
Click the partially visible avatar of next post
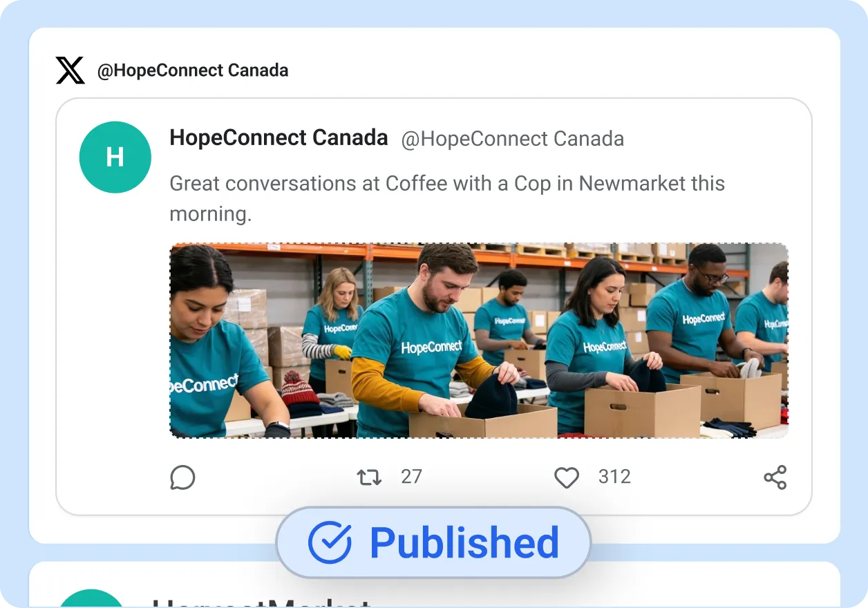(x=92, y=599)
